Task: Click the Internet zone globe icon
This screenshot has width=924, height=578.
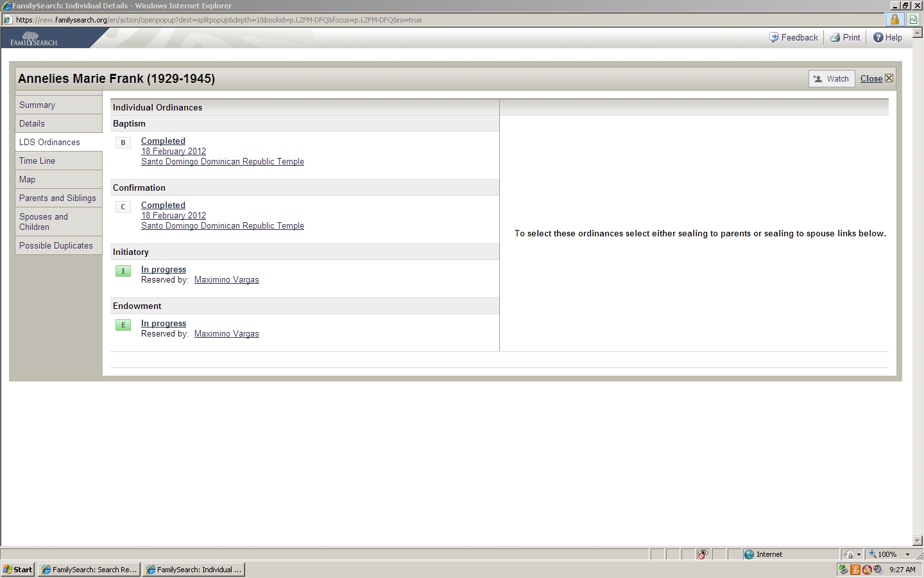Action: pos(749,554)
